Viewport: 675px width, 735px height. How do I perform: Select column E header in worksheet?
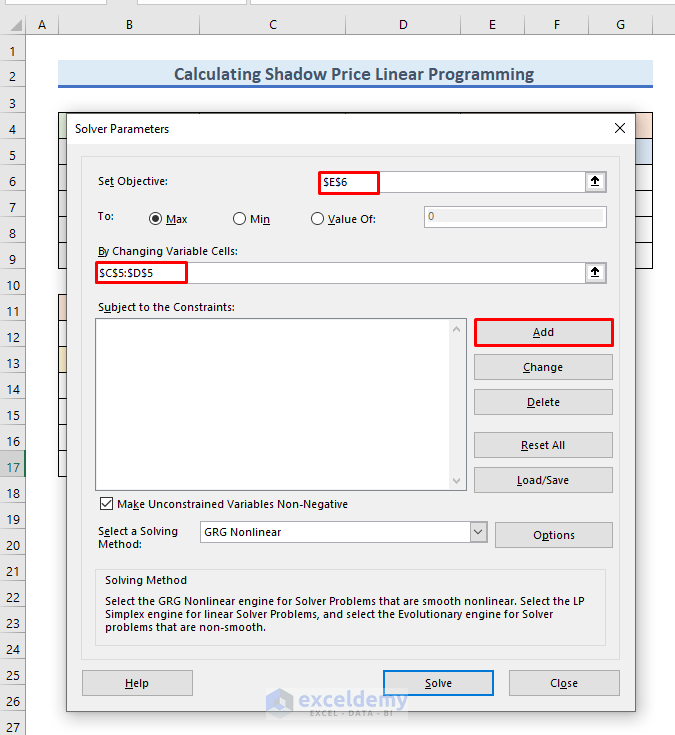point(492,25)
